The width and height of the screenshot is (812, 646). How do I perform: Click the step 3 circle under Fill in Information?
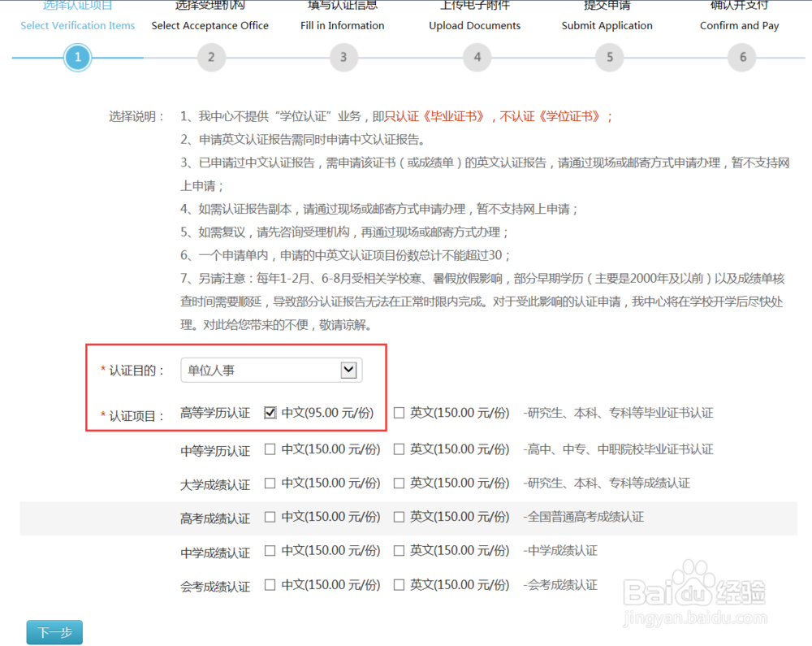click(x=343, y=57)
